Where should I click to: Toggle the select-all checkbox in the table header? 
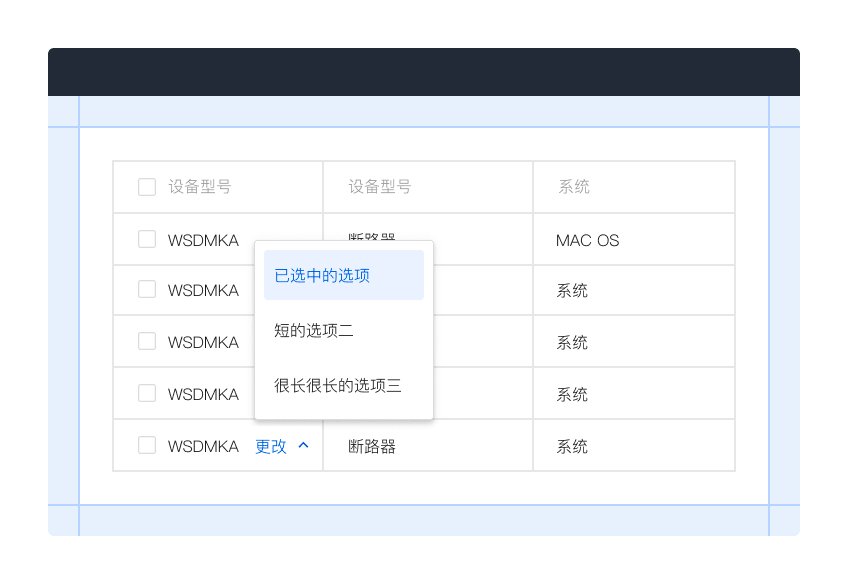(146, 186)
